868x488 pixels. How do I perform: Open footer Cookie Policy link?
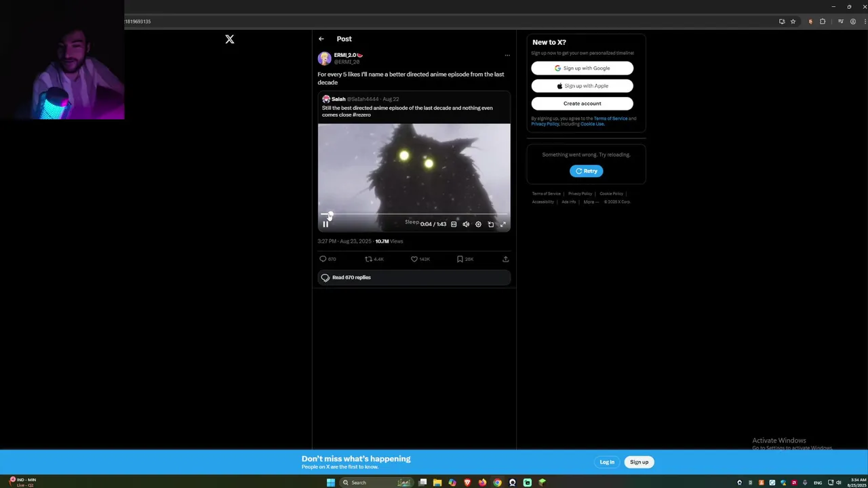tap(611, 194)
